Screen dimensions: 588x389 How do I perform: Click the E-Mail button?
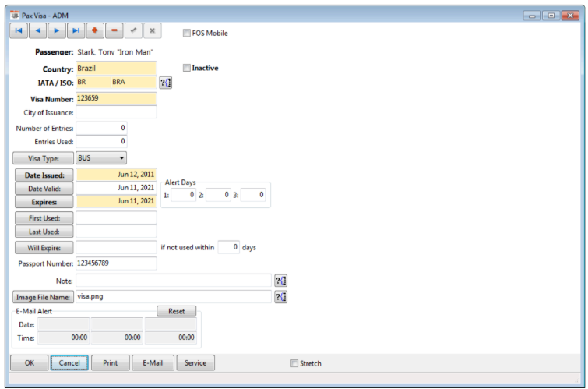coord(153,362)
